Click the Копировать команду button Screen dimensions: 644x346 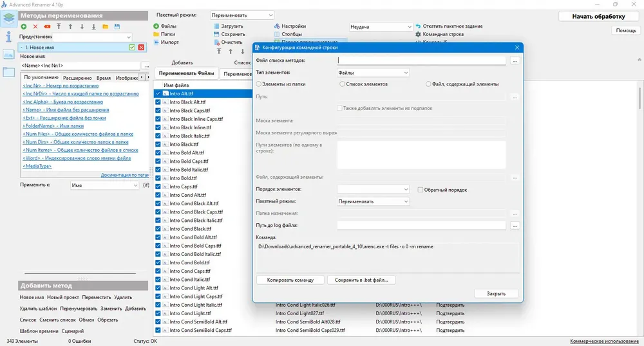point(290,280)
